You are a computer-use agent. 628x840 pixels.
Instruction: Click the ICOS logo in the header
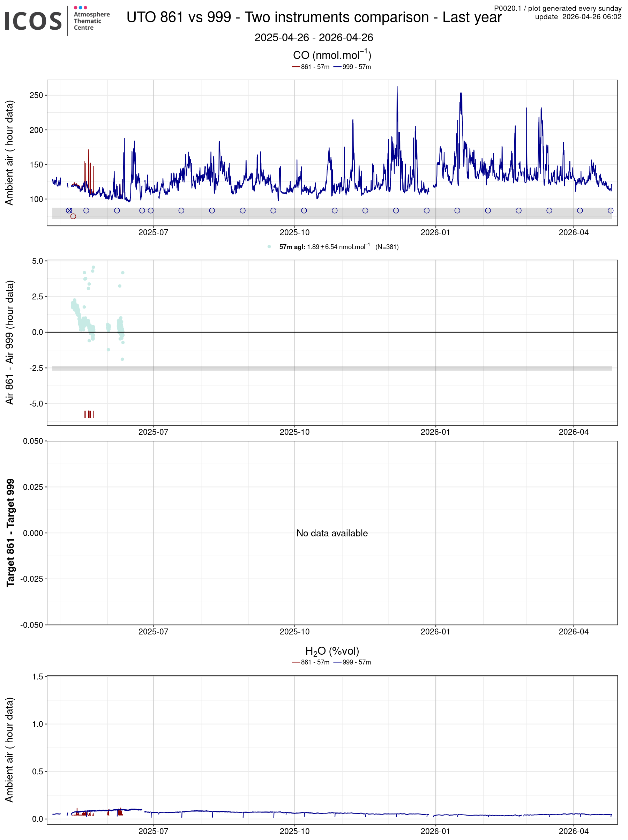33,21
